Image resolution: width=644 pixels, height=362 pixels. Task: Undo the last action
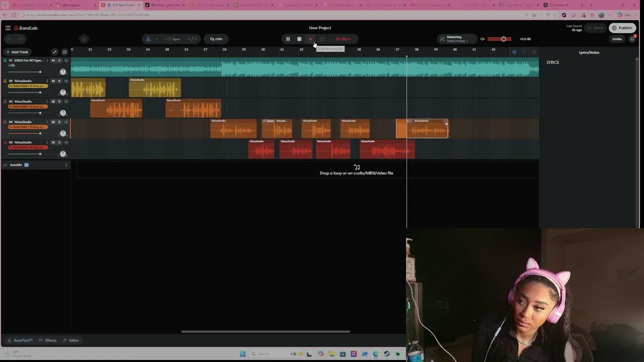(9, 39)
